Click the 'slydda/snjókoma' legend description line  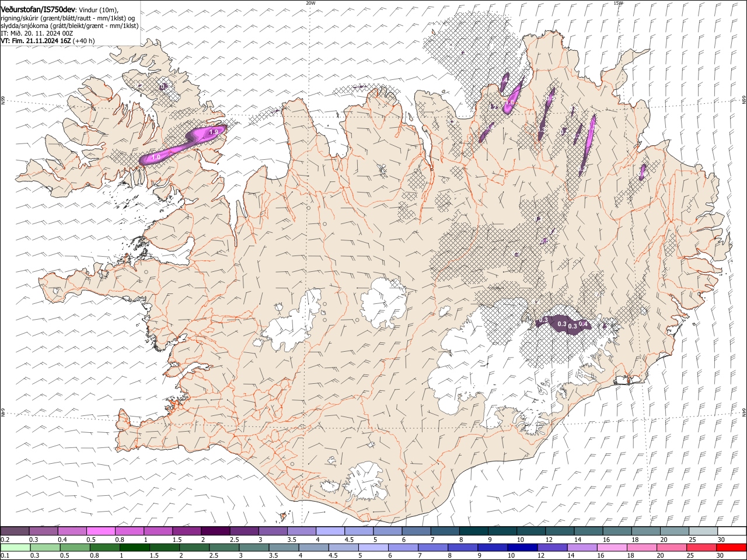pos(69,26)
